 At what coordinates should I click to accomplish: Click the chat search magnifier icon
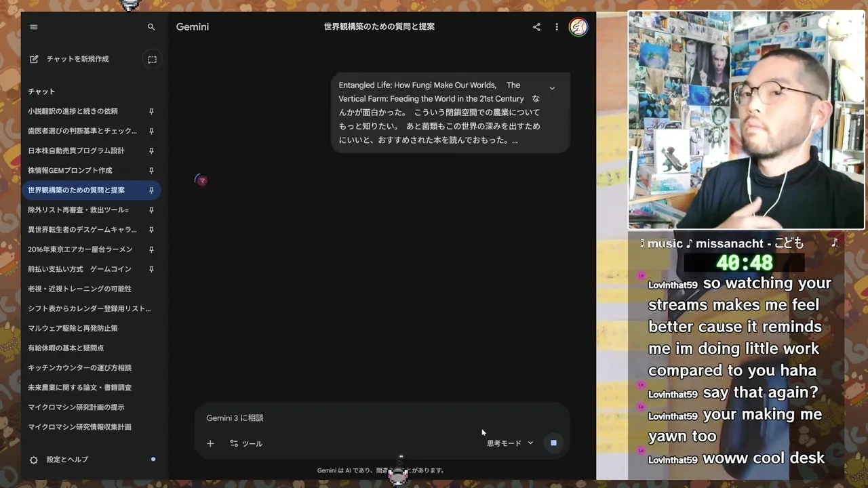pos(151,27)
